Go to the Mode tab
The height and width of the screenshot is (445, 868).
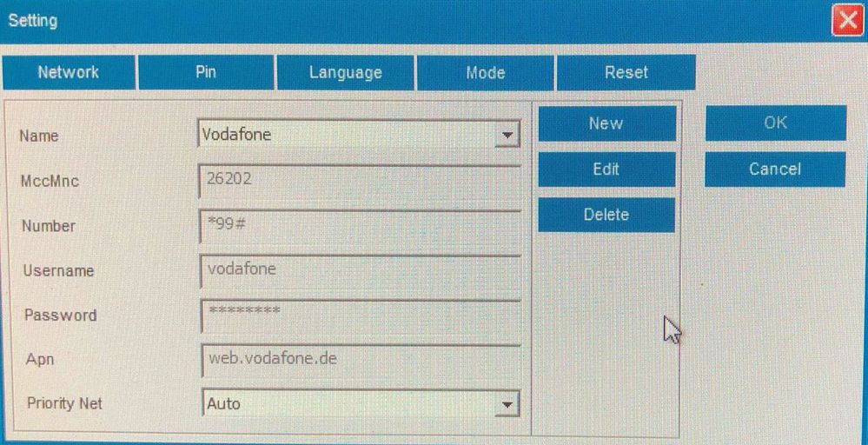pos(485,72)
